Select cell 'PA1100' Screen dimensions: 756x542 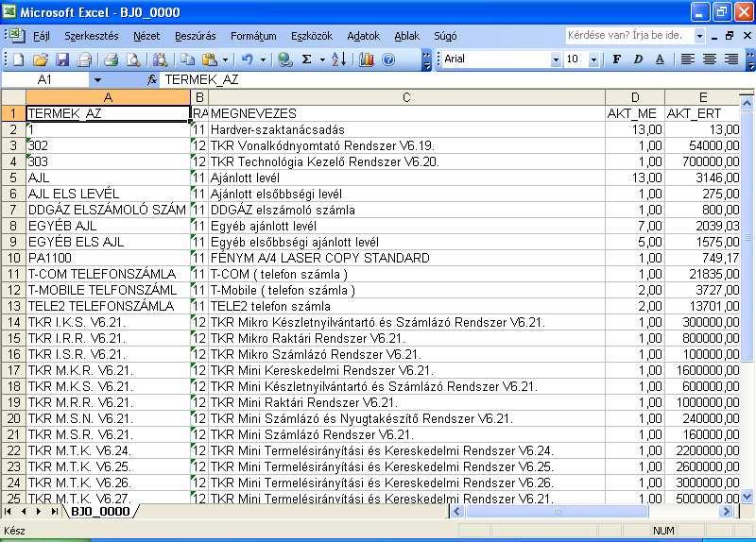pos(108,258)
